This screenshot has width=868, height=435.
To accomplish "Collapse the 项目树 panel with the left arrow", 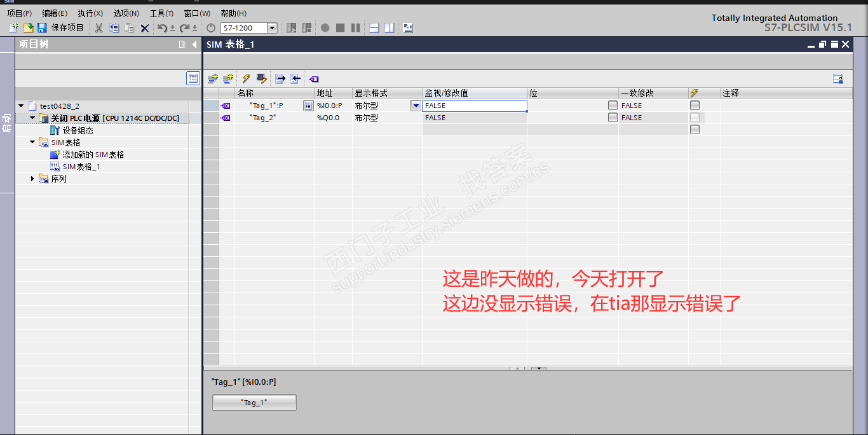I will [x=194, y=45].
